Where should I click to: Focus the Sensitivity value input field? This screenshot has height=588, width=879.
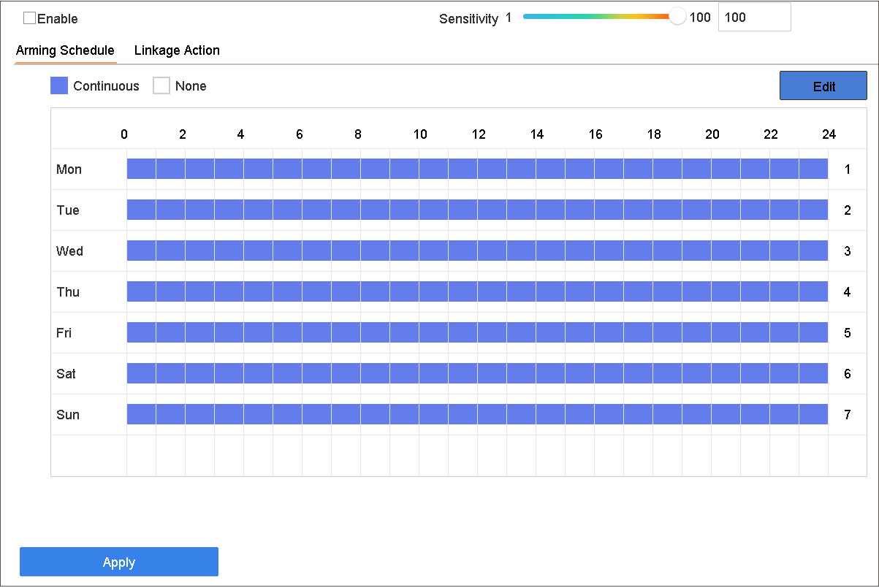tap(755, 17)
